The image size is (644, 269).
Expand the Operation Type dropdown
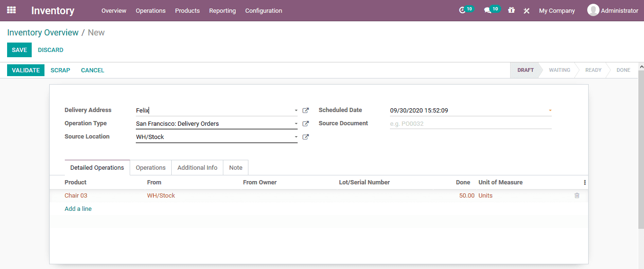point(296,124)
